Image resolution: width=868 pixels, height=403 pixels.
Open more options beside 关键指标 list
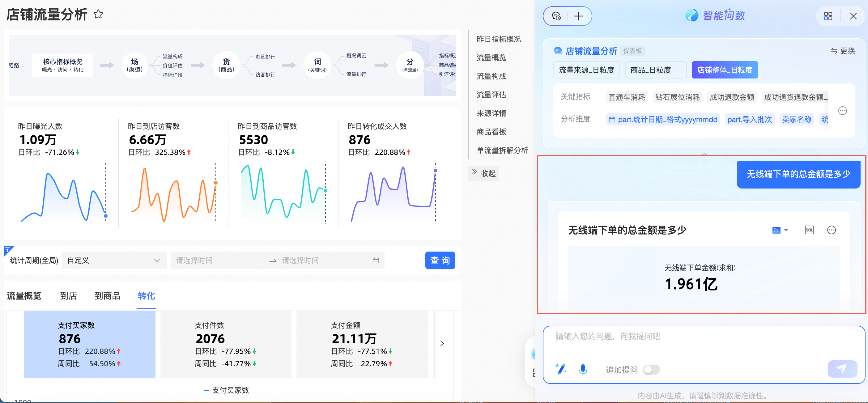[842, 111]
